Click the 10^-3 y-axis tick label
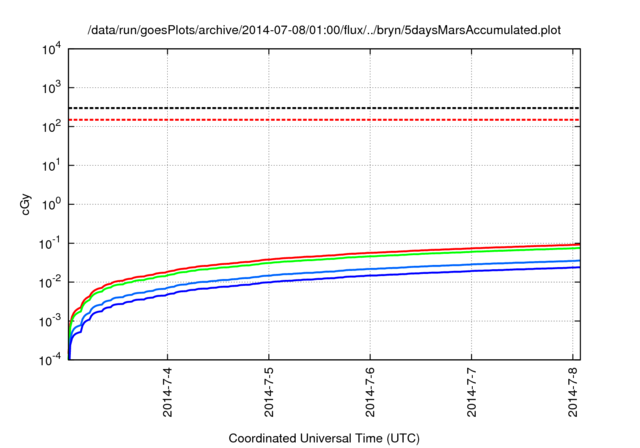The width and height of the screenshot is (640, 448). pyautogui.click(x=51, y=321)
